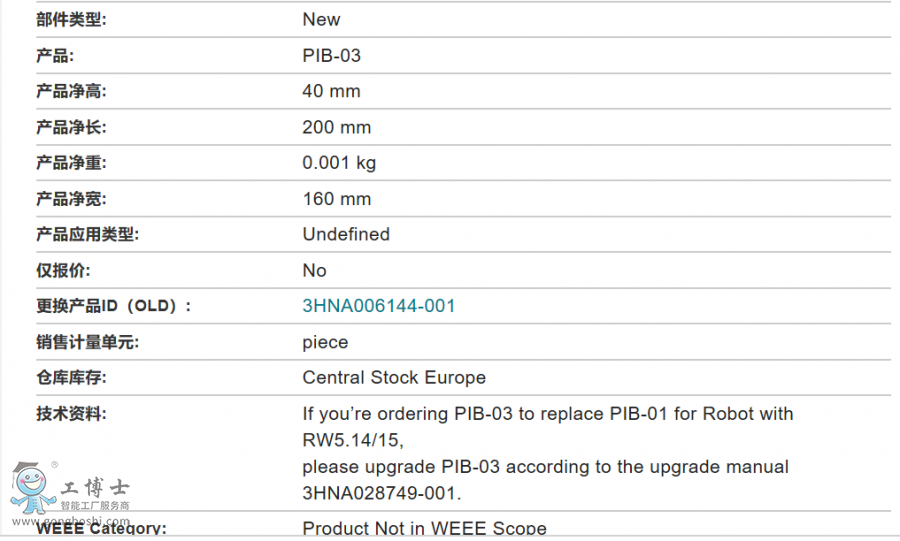Open the 3HNA006144-001 replaced product link
This screenshot has width=900, height=541.
[379, 306]
